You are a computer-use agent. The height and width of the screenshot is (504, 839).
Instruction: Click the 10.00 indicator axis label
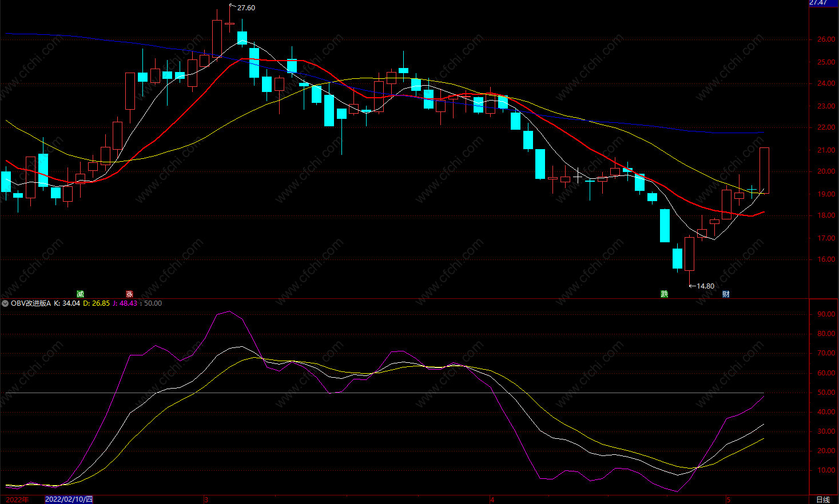coord(826,470)
